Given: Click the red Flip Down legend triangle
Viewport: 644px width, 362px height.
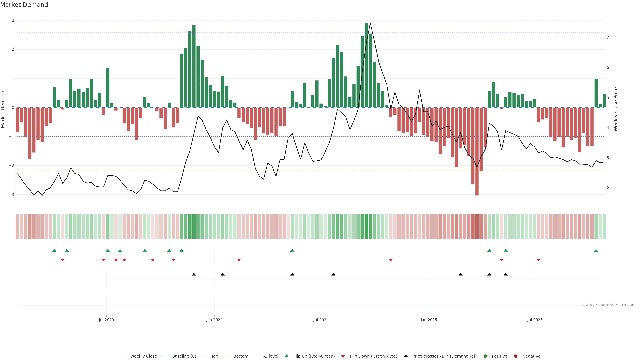Looking at the screenshot, I should tap(343, 356).
